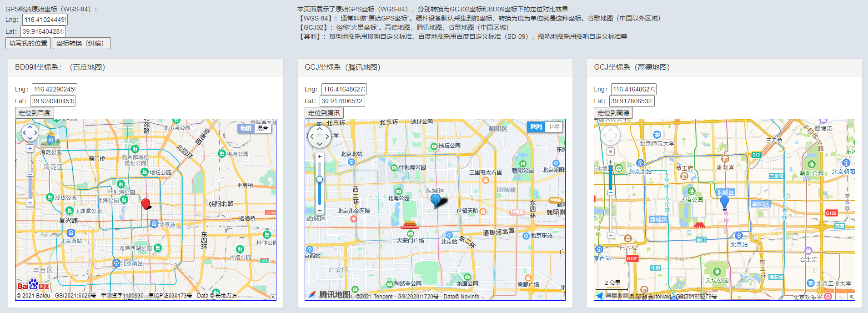868x313 pixels.
Task: Click the S12 highway badge on Amap
Action: [756, 155]
